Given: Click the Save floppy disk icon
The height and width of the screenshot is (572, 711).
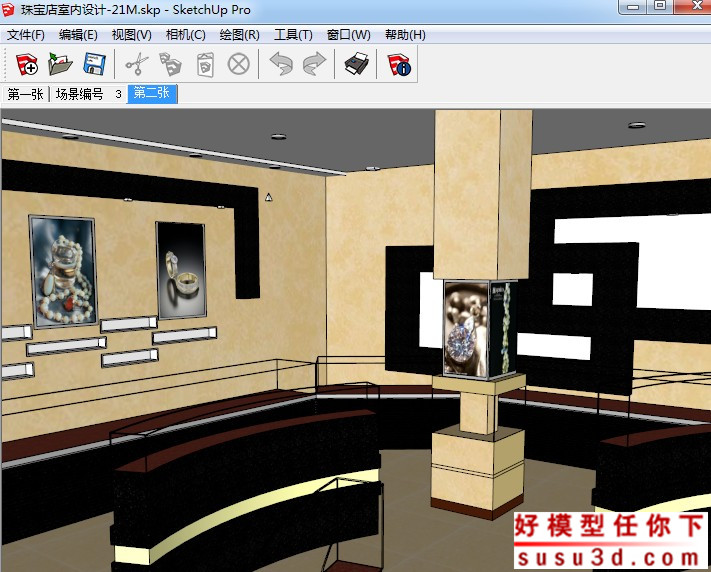Looking at the screenshot, I should 94,64.
